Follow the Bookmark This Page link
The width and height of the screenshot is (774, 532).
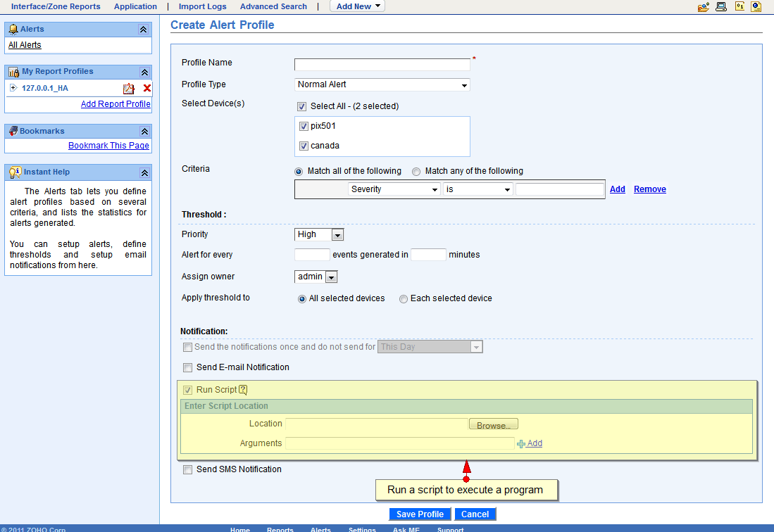(x=108, y=145)
